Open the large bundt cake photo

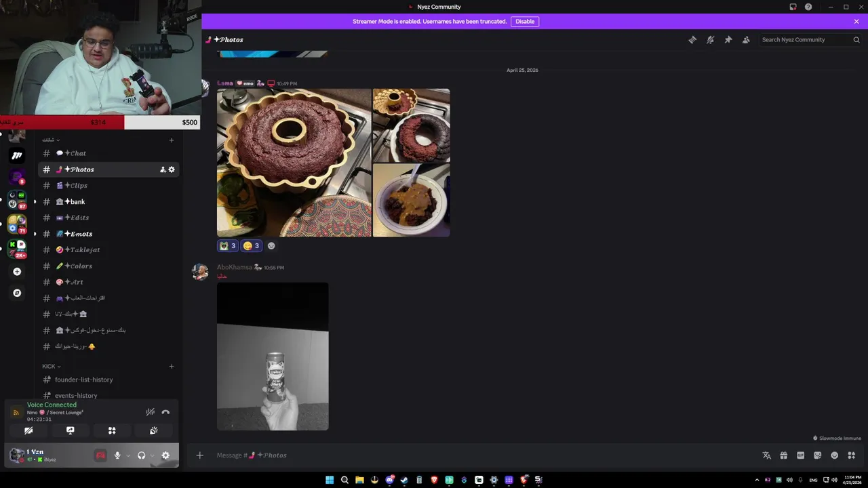point(294,163)
